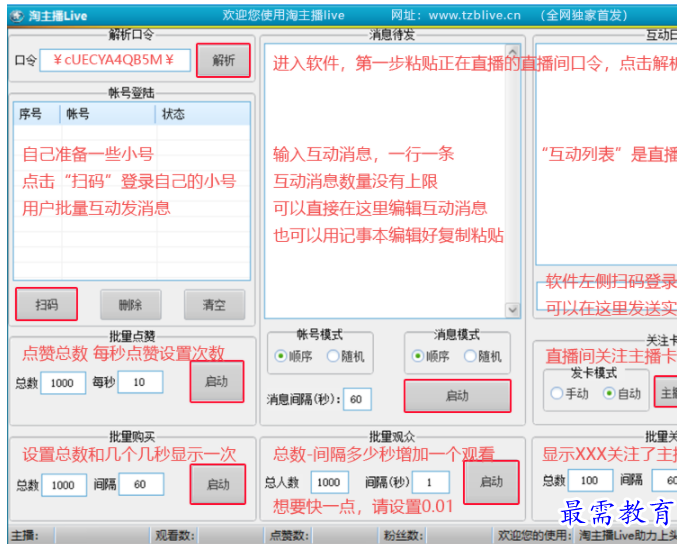The width and height of the screenshot is (682, 544).
Task: Start message sending with 启动 under 消息模式
Action: click(x=457, y=396)
